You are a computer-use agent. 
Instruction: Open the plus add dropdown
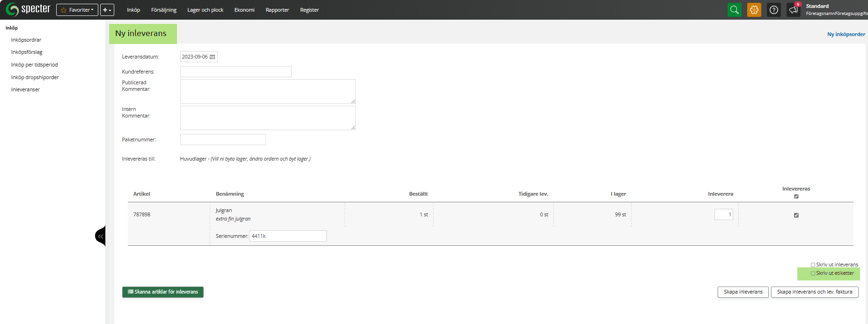click(x=107, y=10)
